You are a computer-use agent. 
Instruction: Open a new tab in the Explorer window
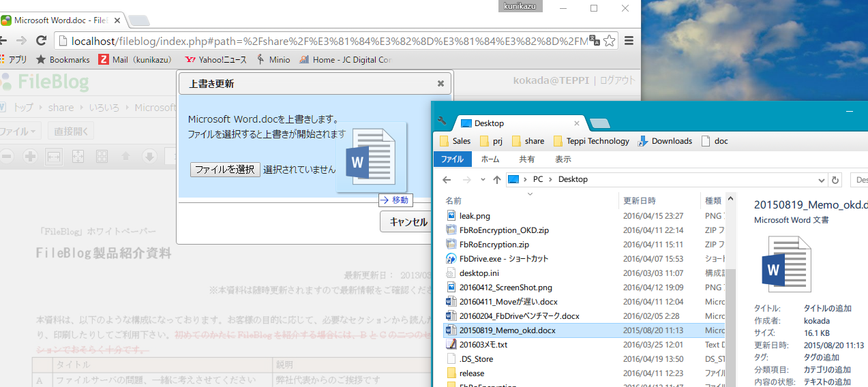pyautogui.click(x=599, y=123)
